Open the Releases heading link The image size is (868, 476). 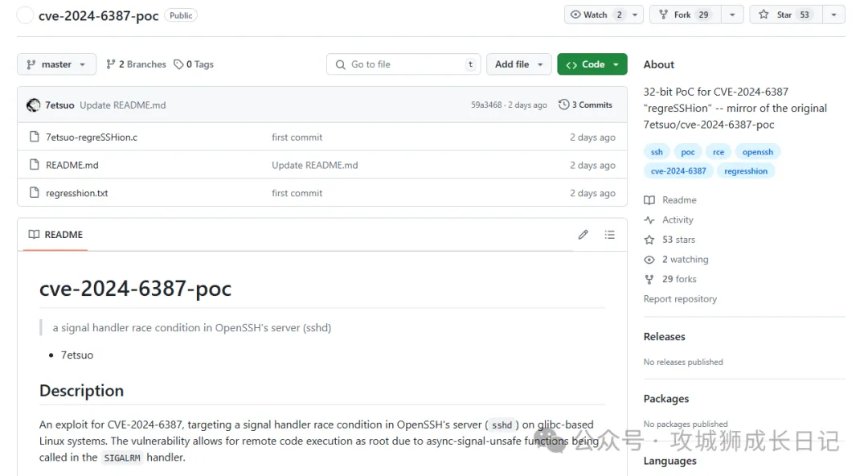click(x=665, y=337)
